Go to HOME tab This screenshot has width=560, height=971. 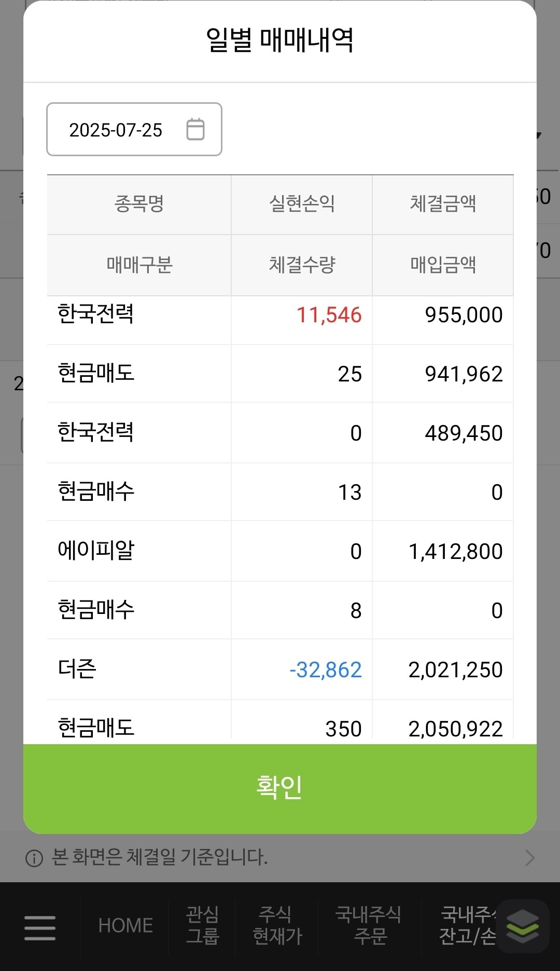(125, 925)
